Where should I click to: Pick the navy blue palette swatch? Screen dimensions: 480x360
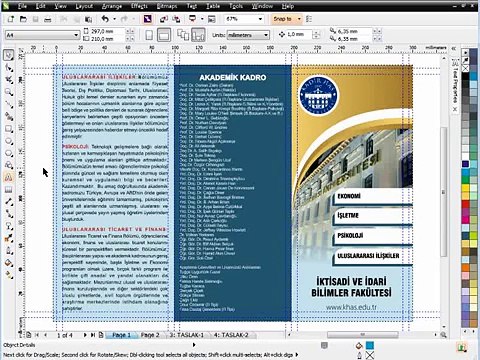point(465,164)
